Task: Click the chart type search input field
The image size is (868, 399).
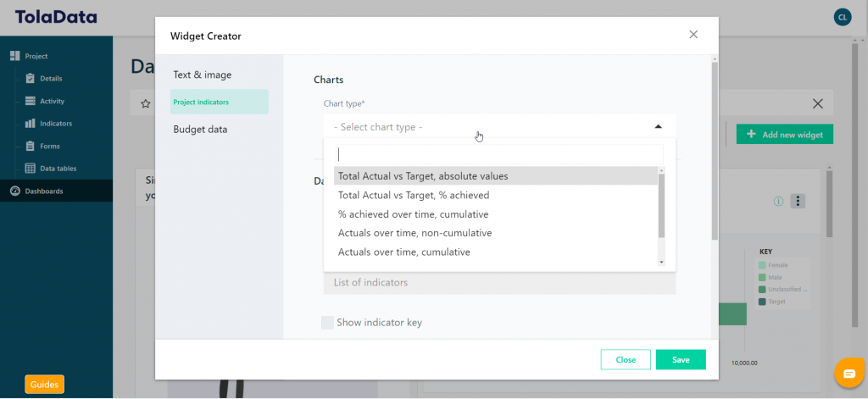Action: point(499,154)
